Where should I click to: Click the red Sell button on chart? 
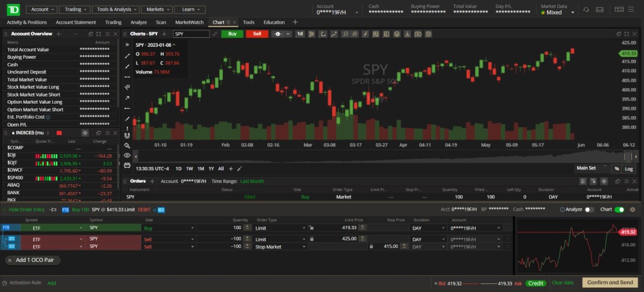click(x=257, y=34)
